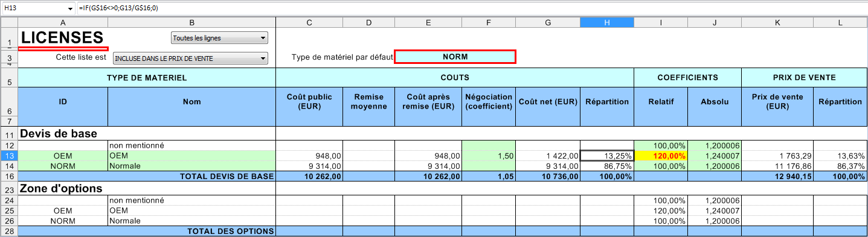Click the 'Devis de base' section title
This screenshot has height=237, width=868.
(x=59, y=133)
